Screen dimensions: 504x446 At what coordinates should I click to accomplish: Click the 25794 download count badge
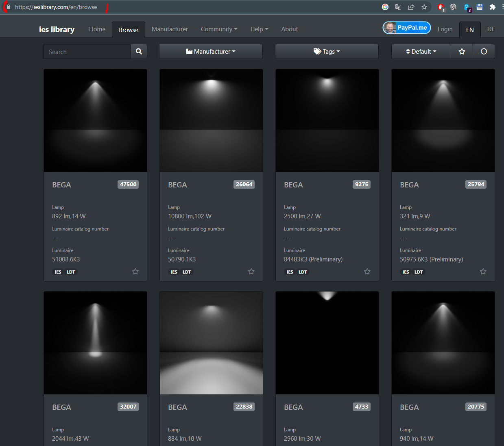[476, 184]
